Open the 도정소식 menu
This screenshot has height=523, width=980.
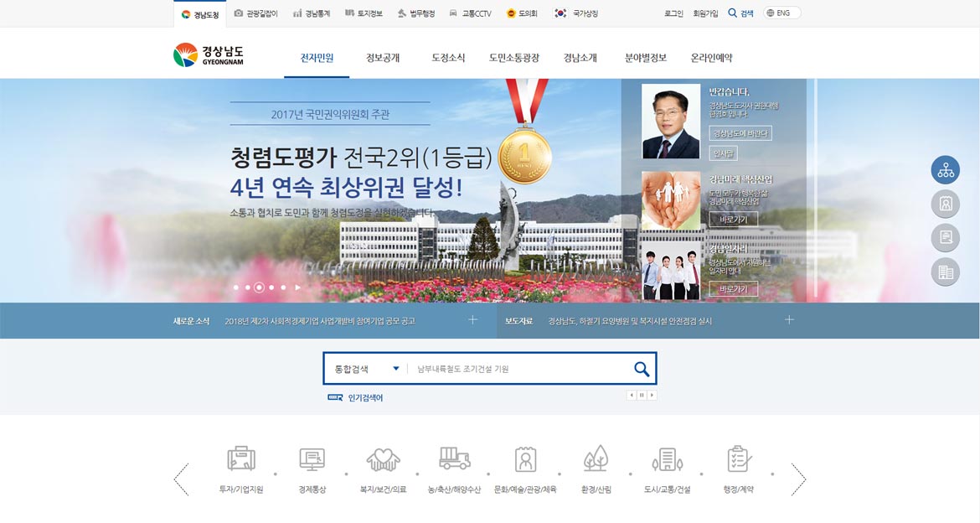[x=448, y=58]
